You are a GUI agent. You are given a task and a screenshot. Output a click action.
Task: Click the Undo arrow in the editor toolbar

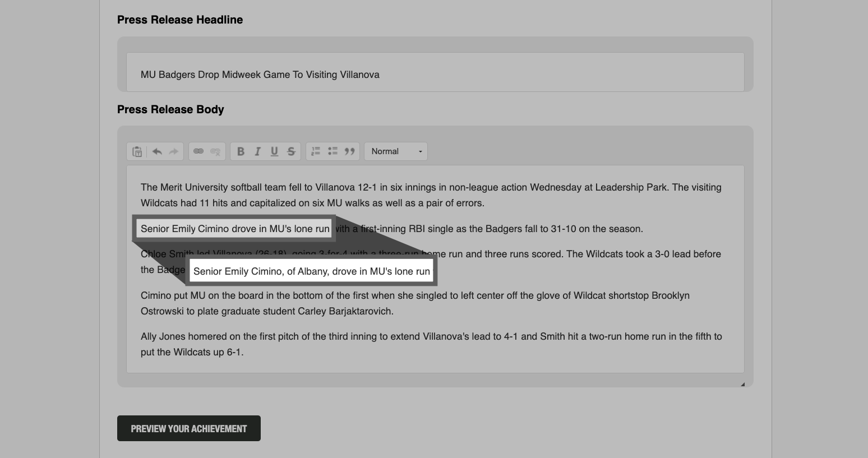coord(156,151)
